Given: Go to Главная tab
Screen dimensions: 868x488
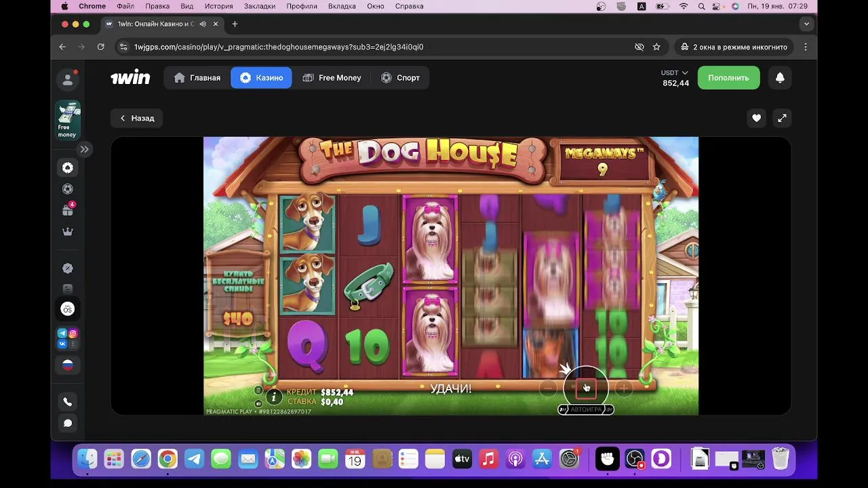Looking at the screenshot, I should (x=197, y=78).
